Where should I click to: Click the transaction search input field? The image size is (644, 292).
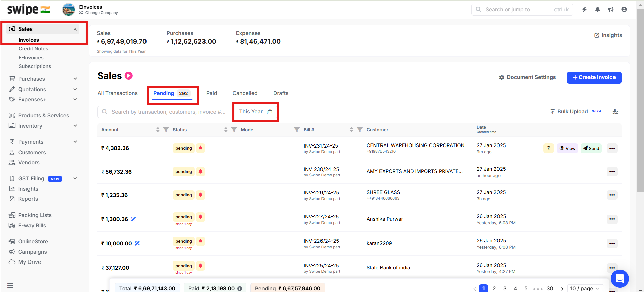pyautogui.click(x=164, y=112)
